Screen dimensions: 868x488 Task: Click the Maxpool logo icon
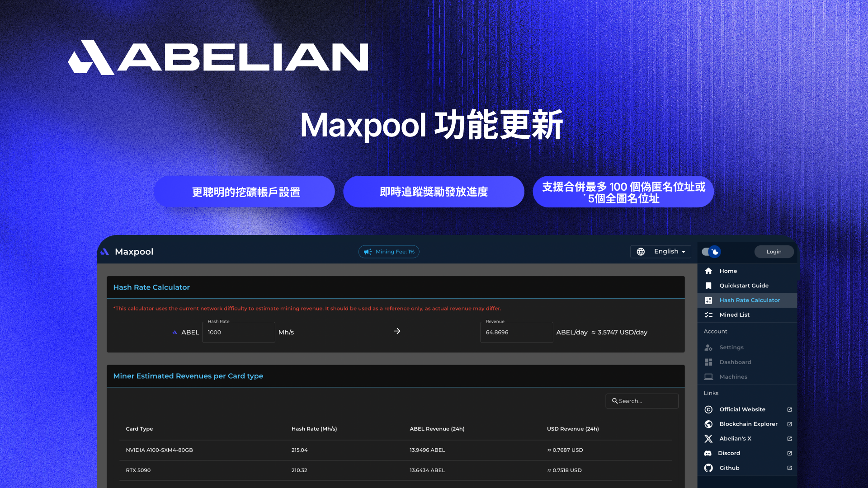105,252
